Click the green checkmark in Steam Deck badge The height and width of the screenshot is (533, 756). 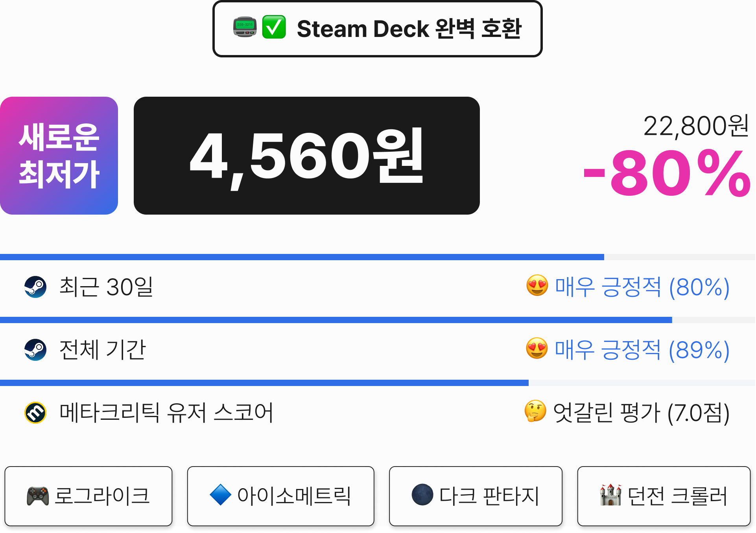[x=274, y=27]
